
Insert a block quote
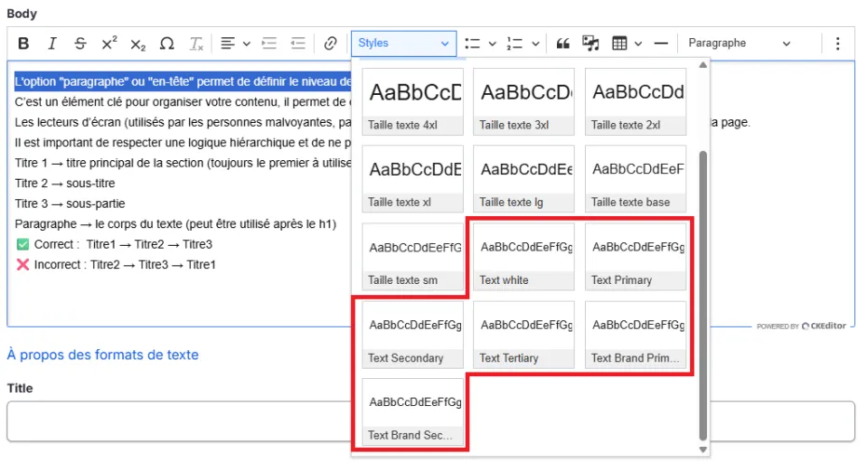[563, 43]
